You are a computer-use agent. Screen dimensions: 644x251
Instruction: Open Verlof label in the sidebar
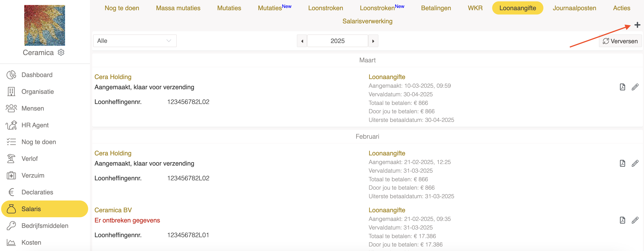29,159
